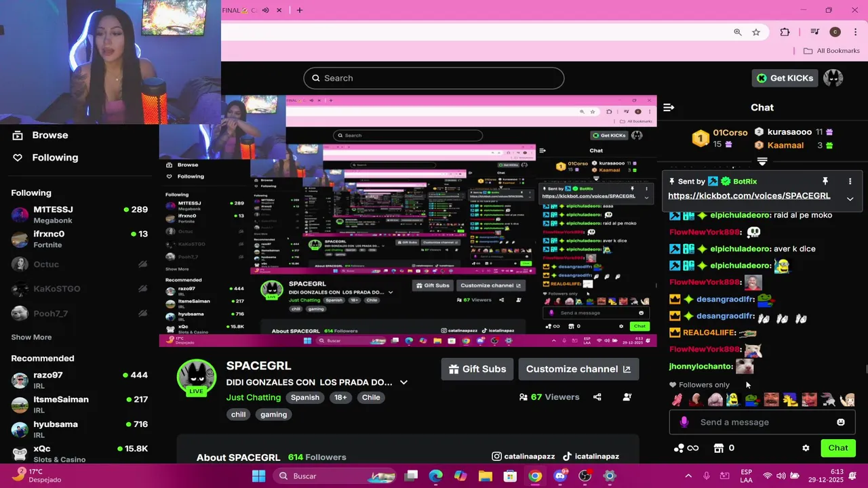The width and height of the screenshot is (868, 488).
Task: Click the pin icon on the pinned message
Action: coord(825,181)
